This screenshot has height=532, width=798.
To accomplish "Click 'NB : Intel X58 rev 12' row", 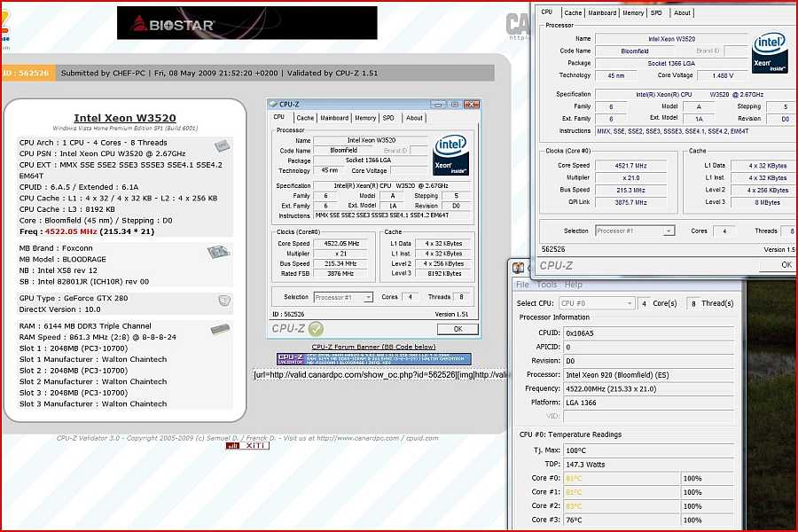I will coord(58,270).
